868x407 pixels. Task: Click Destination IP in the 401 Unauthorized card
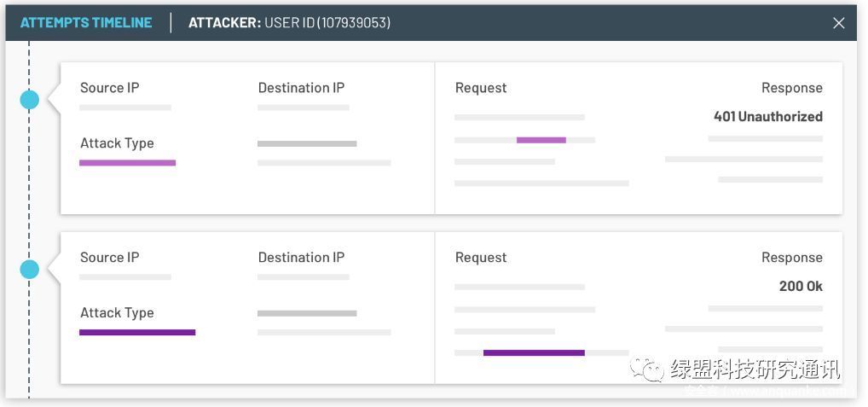click(x=301, y=88)
